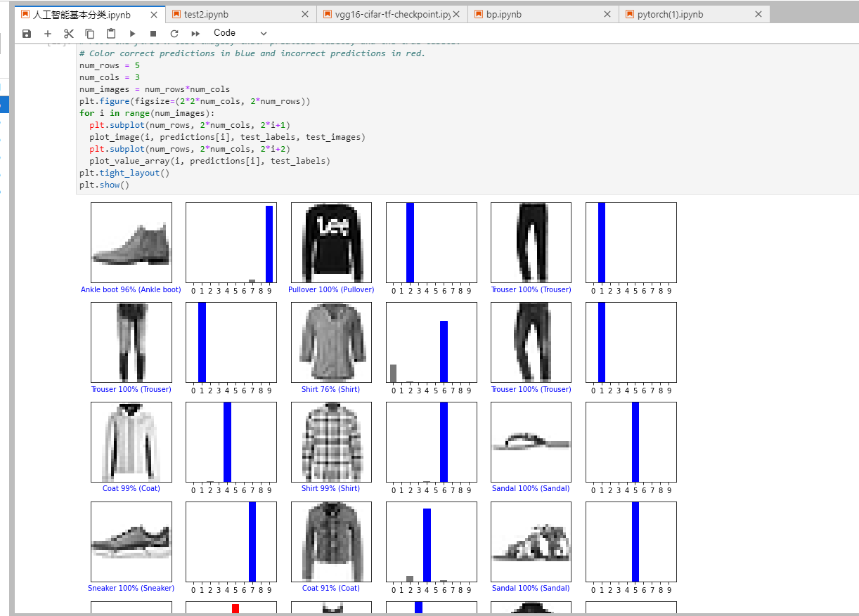Screen dimensions: 859x616
Task: Insert a new cell with plus icon
Action: pyautogui.click(x=48, y=34)
